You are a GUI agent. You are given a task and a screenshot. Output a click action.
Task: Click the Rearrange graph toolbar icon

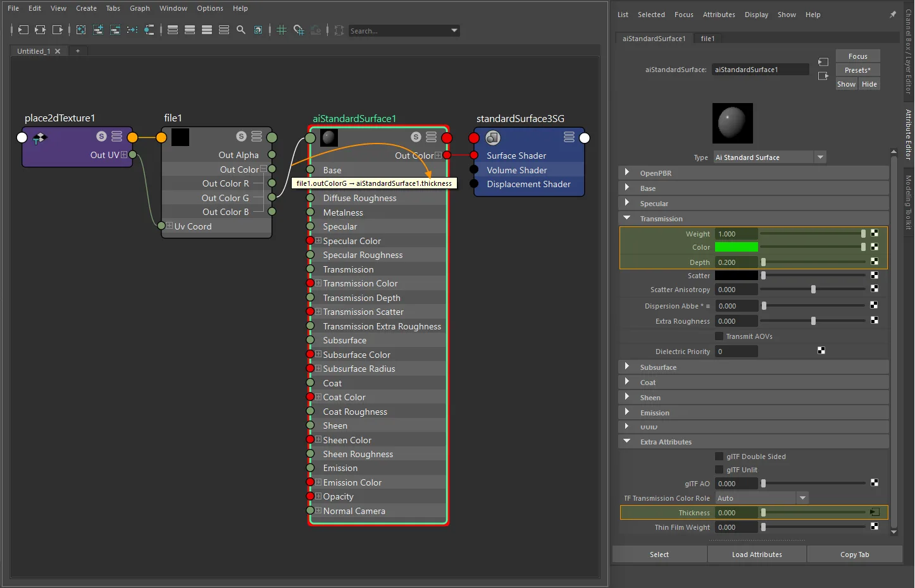pos(132,30)
